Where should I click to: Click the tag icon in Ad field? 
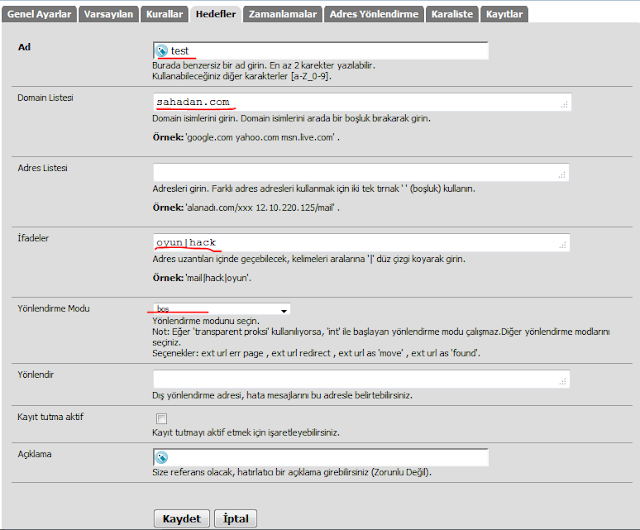click(162, 51)
